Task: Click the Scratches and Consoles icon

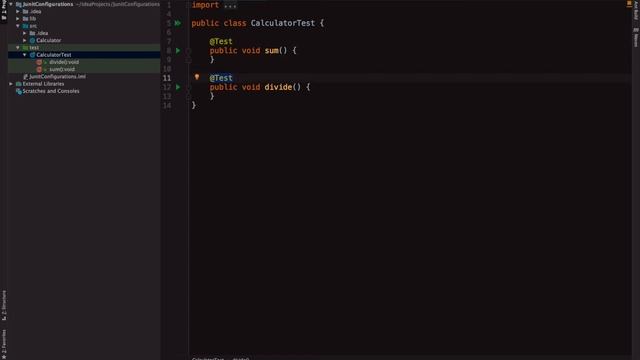Action: pos(18,91)
